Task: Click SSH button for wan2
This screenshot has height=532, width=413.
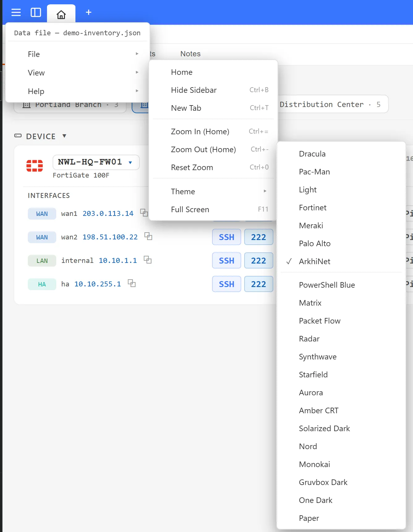Action: [227, 237]
